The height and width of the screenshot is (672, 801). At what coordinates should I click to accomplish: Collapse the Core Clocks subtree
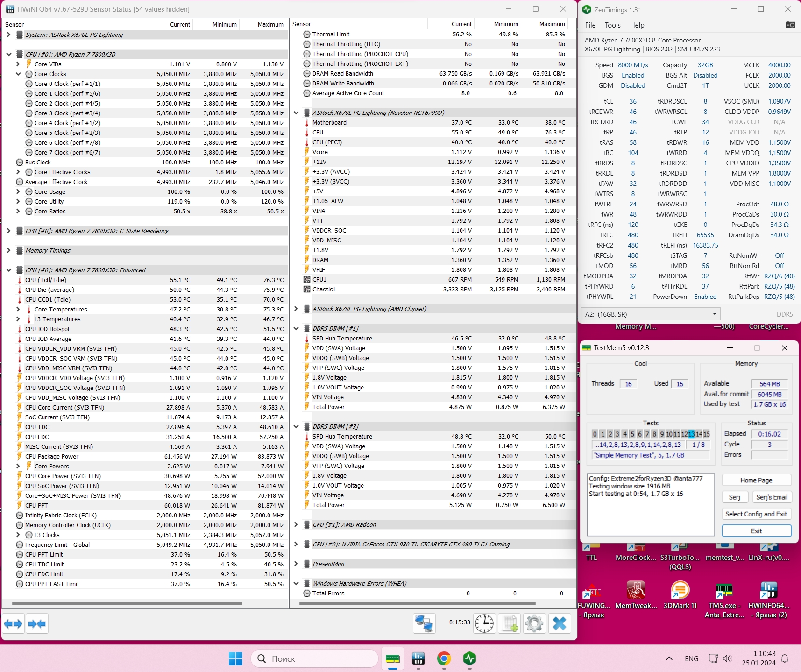[x=18, y=74]
